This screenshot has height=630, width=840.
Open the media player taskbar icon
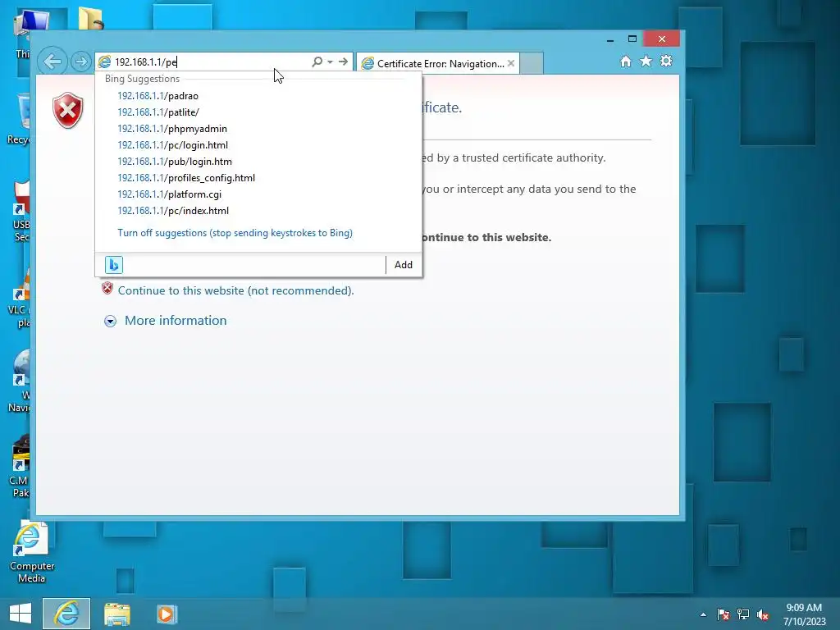166,614
